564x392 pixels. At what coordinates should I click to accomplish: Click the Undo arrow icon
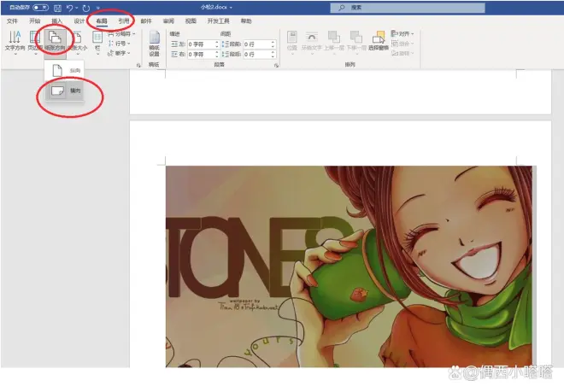[x=70, y=7]
